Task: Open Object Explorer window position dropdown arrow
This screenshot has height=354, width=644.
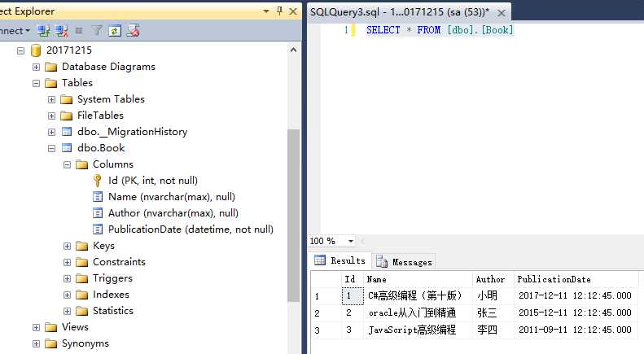Action: pyautogui.click(x=266, y=11)
